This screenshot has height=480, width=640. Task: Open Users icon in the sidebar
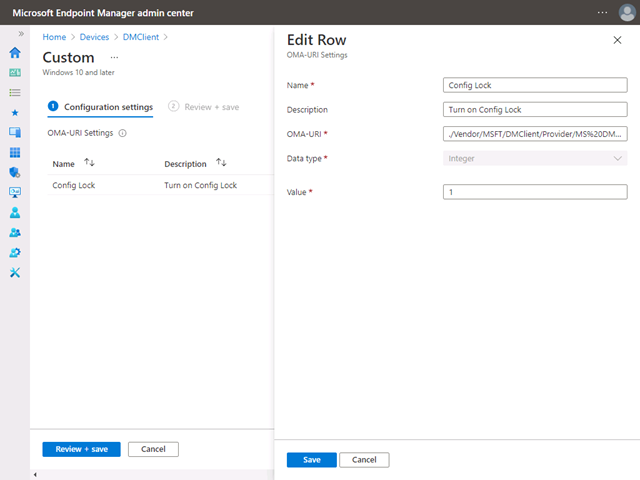click(x=15, y=212)
